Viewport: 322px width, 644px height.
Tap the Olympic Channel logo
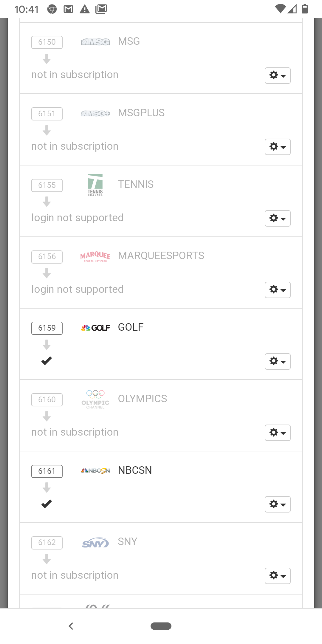[95, 400]
